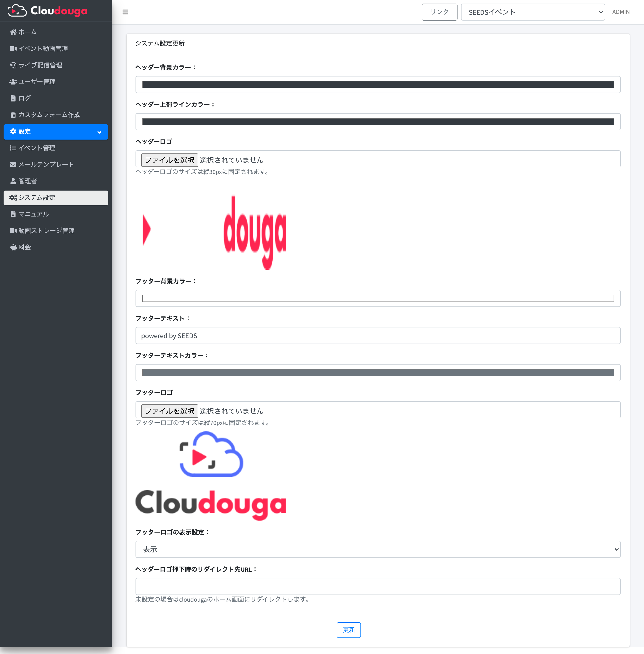Image resolution: width=644 pixels, height=654 pixels.
Task: Choose file for フッターロゴ
Action: click(169, 411)
